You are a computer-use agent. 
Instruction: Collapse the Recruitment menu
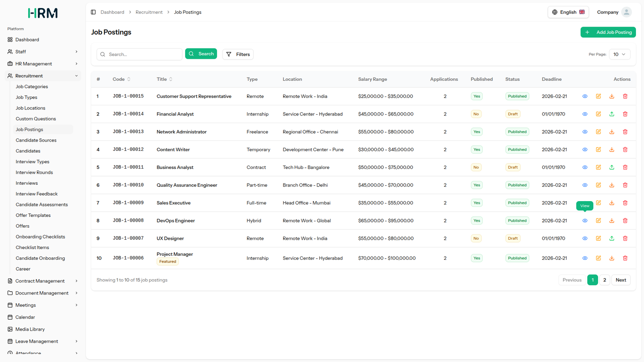(43, 76)
